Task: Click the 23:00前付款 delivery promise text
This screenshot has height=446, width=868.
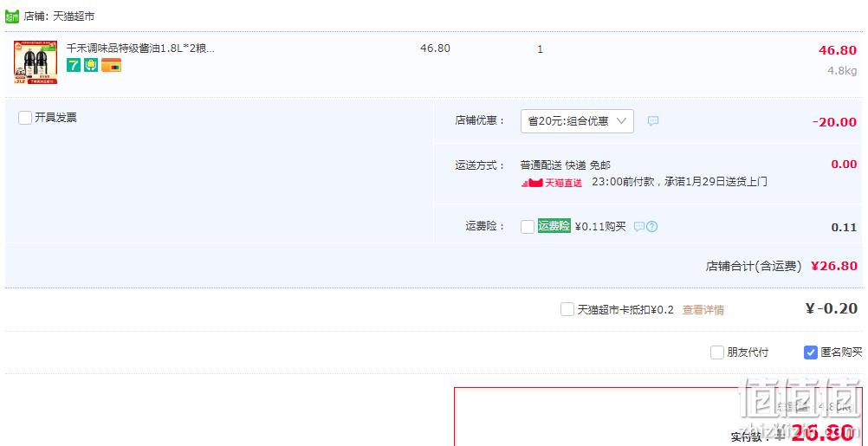Action: [x=679, y=182]
